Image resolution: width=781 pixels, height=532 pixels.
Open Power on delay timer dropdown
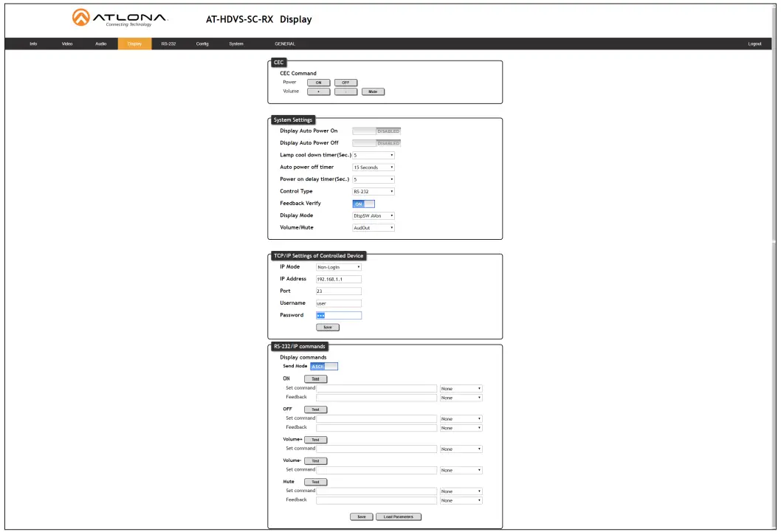374,179
